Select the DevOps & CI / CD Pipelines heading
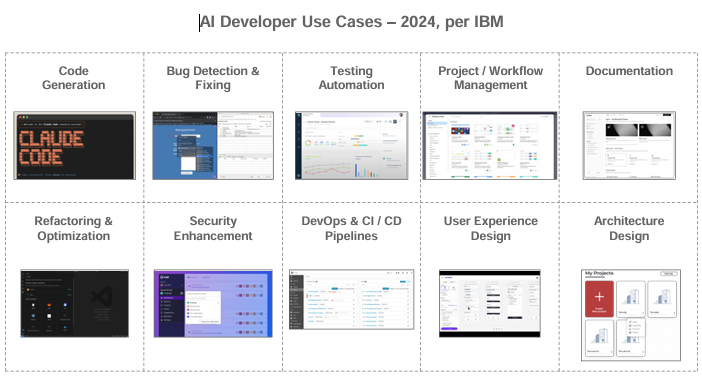Image resolution: width=702 pixels, height=382 pixels. [351, 228]
